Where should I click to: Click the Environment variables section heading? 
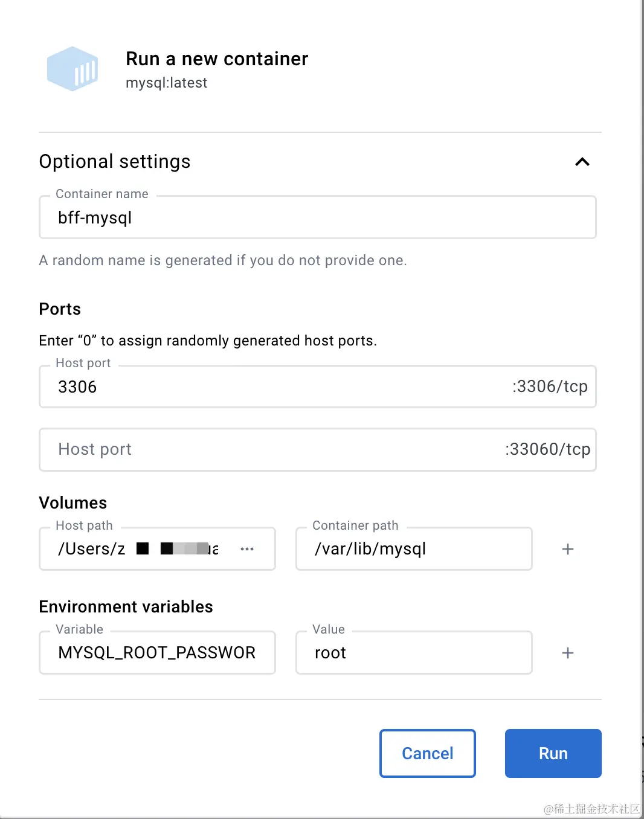pos(126,606)
